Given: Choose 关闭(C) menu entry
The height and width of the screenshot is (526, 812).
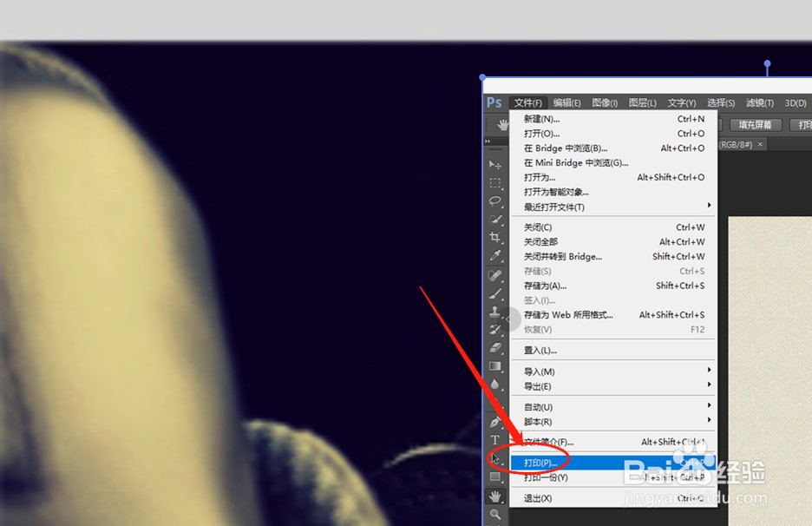Looking at the screenshot, I should point(613,227).
